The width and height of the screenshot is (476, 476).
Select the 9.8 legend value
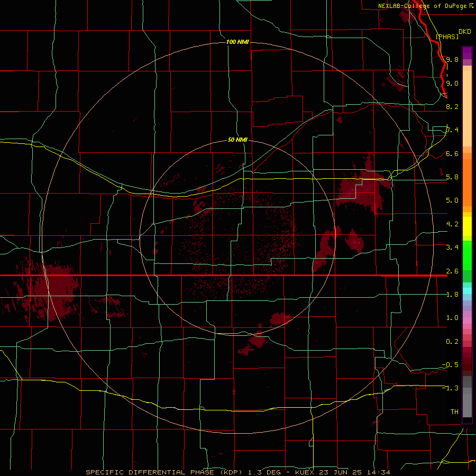[452, 59]
